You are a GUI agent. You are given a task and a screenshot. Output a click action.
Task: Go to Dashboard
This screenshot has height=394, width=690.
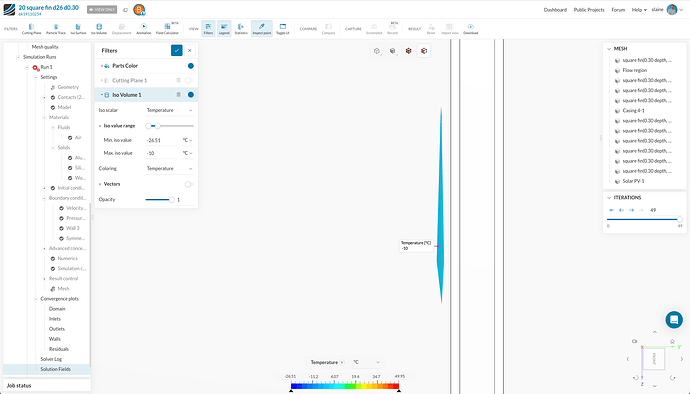point(555,10)
